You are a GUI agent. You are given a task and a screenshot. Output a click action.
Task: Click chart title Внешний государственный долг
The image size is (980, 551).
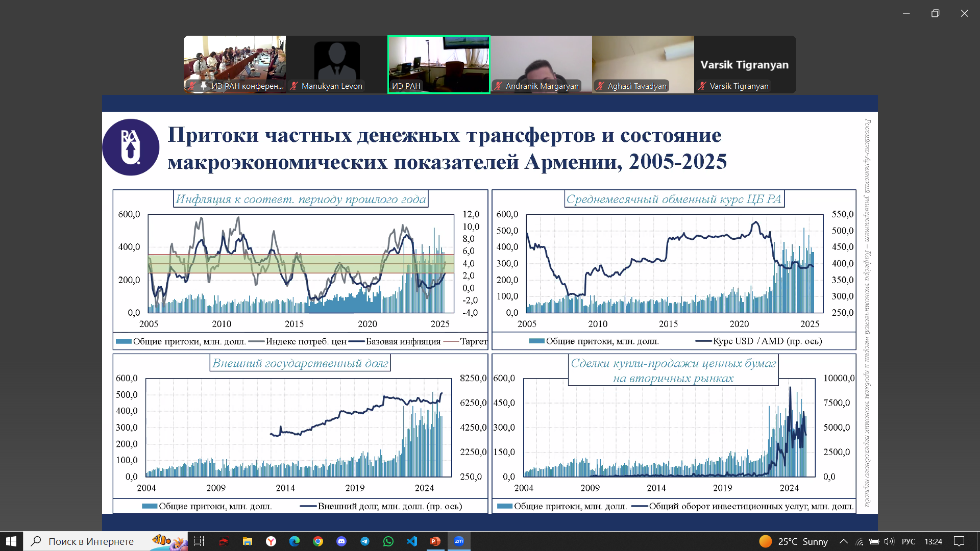pyautogui.click(x=300, y=363)
